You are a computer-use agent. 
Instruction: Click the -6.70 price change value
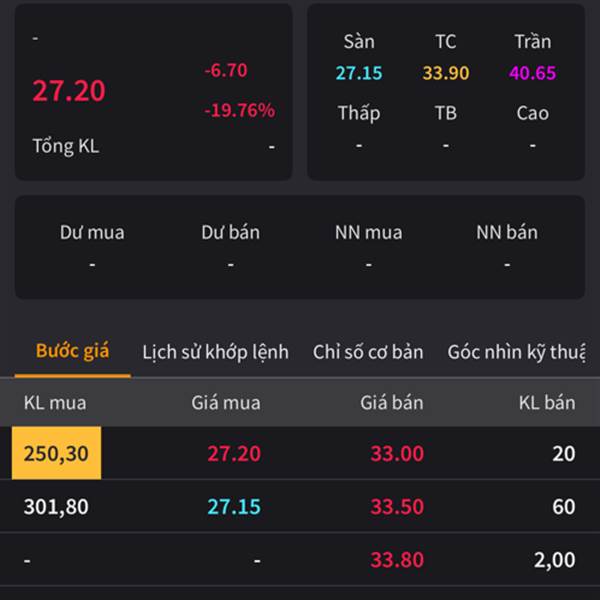225,71
